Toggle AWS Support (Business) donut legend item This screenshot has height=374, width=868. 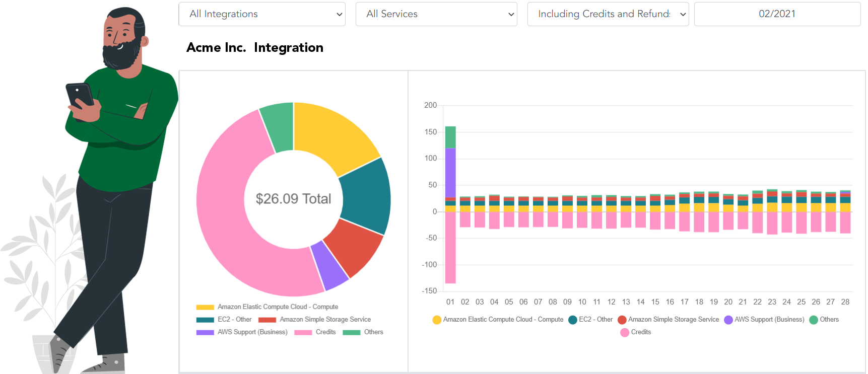coord(242,332)
